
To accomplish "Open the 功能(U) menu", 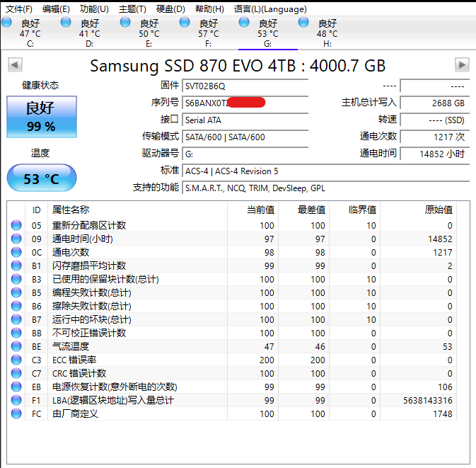I will point(94,9).
